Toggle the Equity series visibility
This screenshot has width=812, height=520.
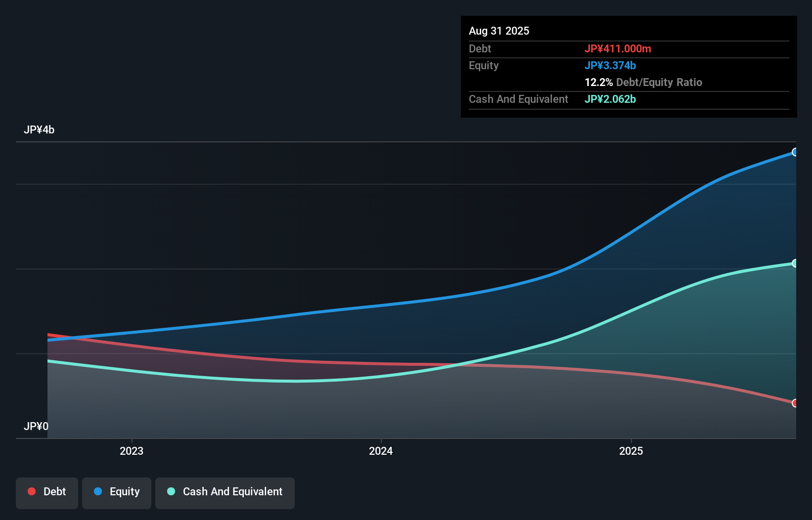click(x=116, y=491)
